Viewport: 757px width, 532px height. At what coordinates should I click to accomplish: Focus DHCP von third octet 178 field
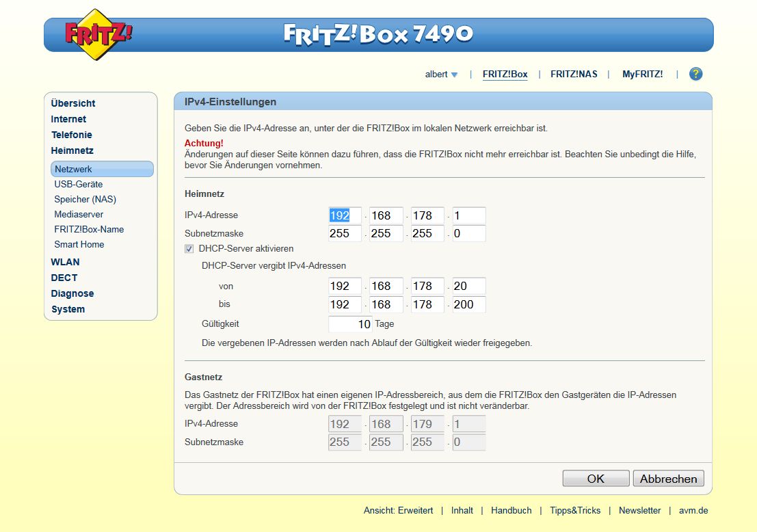pos(428,286)
